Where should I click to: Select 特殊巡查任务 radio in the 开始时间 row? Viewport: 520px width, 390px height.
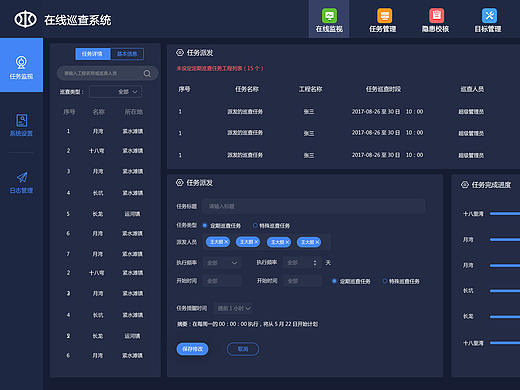click(385, 281)
